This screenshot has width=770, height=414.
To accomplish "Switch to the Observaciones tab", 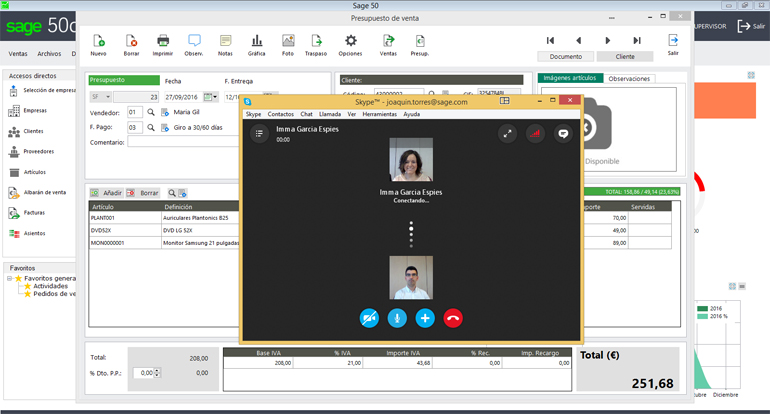I will point(629,78).
